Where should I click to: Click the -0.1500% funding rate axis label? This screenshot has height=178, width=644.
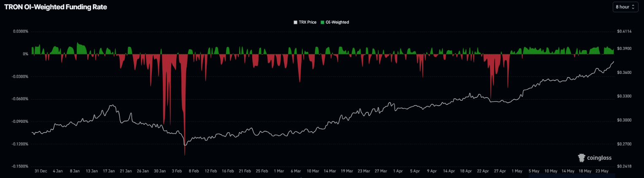[x=19, y=166]
